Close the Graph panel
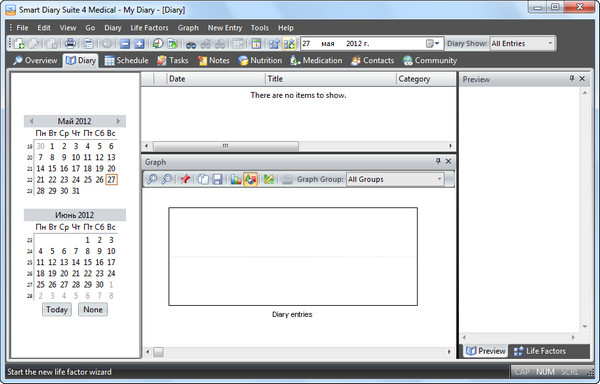This screenshot has width=600, height=384. pos(448,161)
